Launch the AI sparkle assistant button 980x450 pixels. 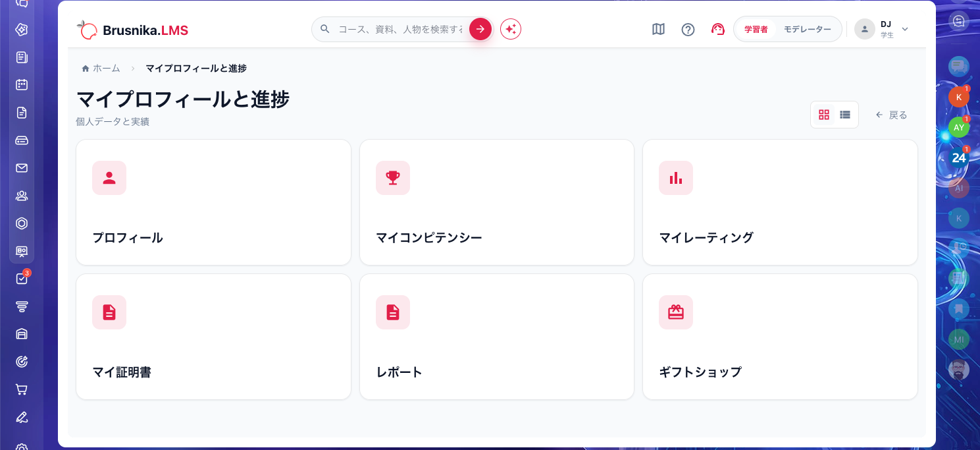511,29
